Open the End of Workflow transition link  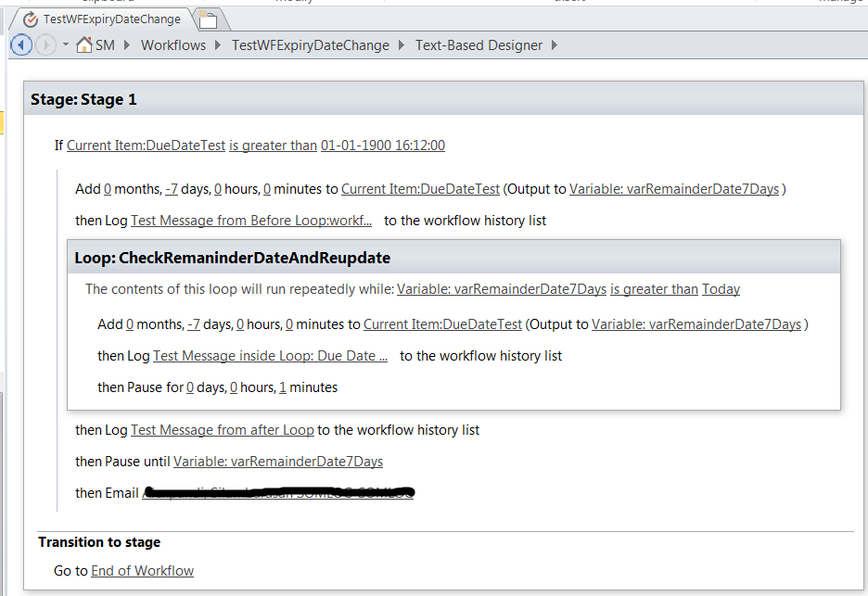click(142, 571)
